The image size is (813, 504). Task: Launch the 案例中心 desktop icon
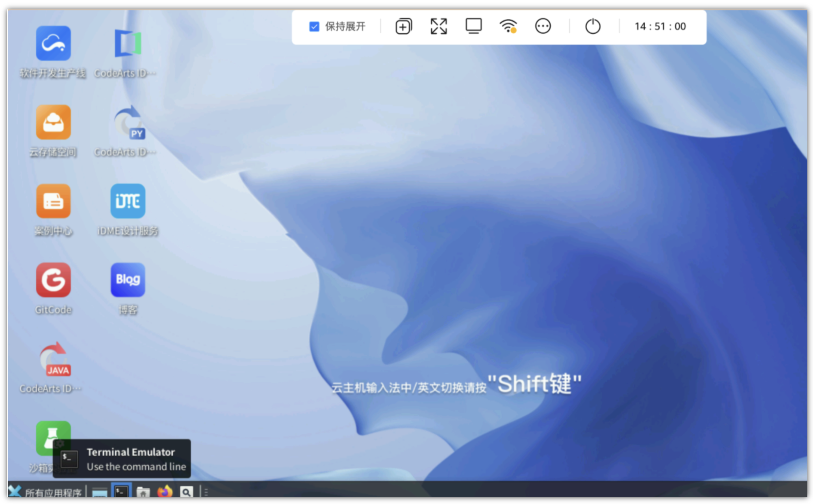pyautogui.click(x=53, y=201)
